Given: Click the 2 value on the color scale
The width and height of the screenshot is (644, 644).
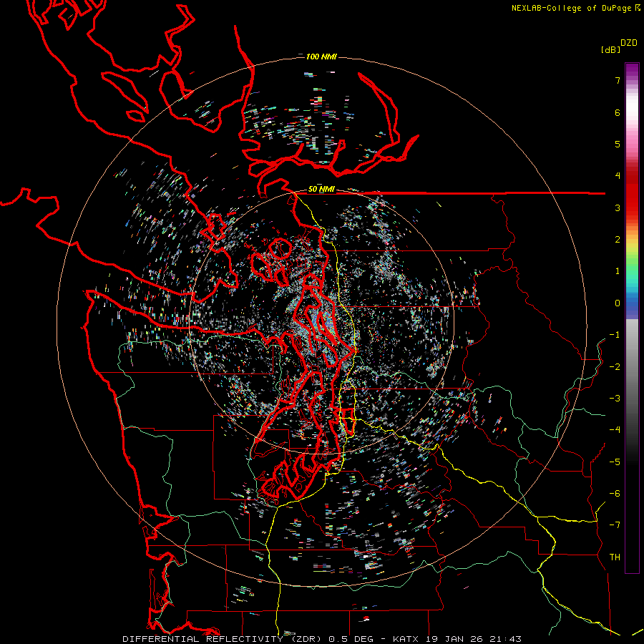Looking at the screenshot, I should 618,240.
